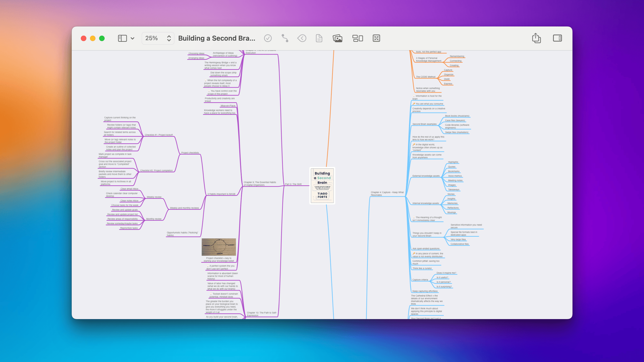
Task: Select The CODE Method node
Action: (x=426, y=77)
